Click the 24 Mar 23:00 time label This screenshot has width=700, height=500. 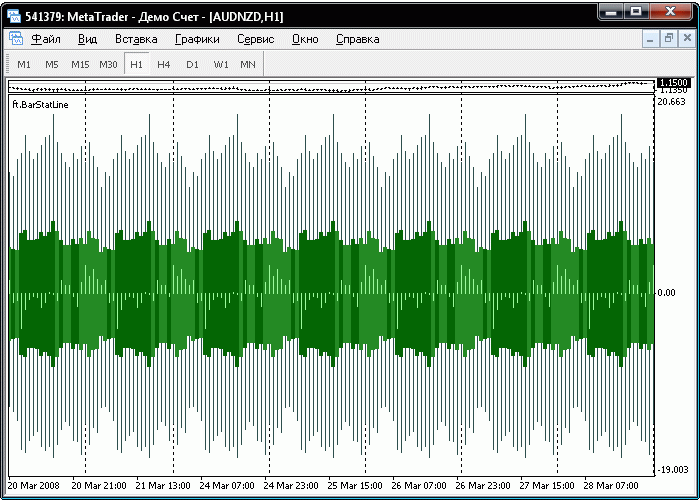[x=291, y=485]
